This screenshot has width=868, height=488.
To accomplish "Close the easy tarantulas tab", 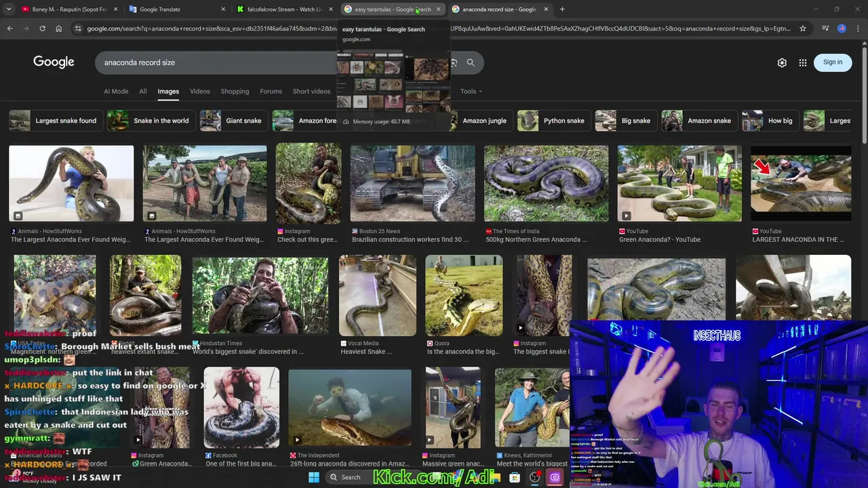I will pyautogui.click(x=438, y=9).
